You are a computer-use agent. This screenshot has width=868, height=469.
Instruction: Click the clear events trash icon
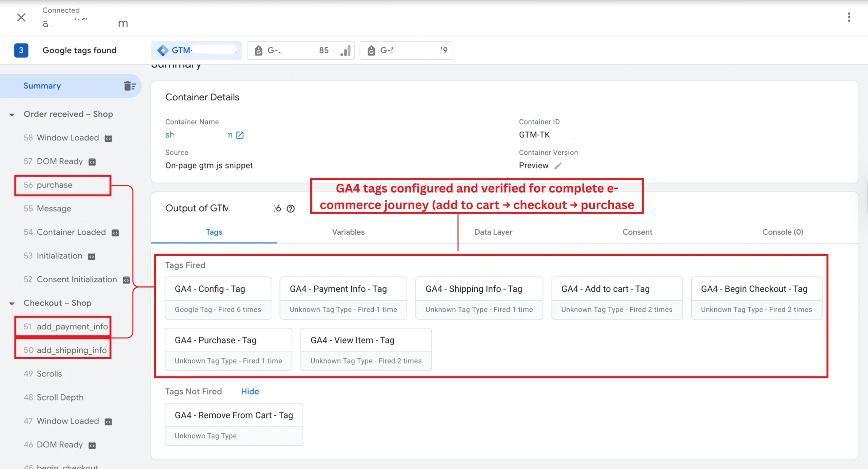coord(130,86)
